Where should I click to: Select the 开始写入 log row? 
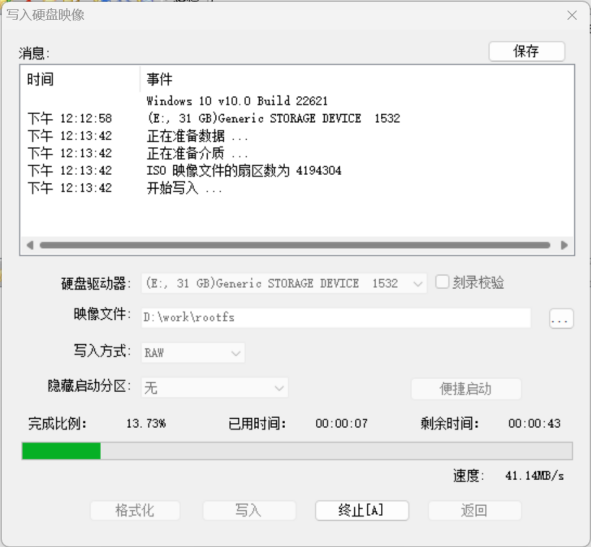(x=297, y=188)
